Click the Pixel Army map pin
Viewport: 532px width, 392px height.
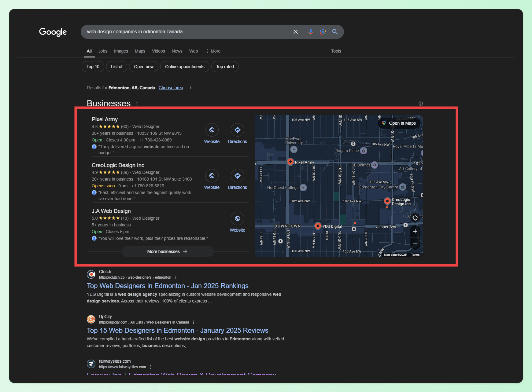(290, 162)
